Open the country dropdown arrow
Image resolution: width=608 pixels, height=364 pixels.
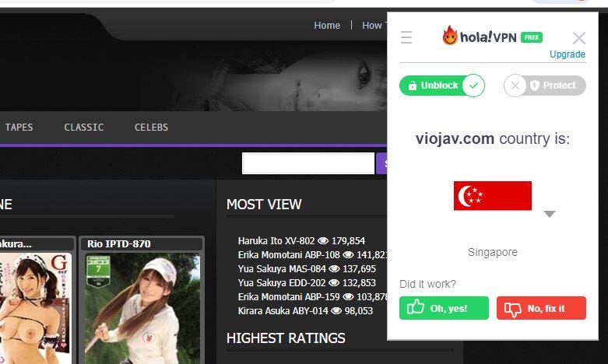tap(550, 214)
